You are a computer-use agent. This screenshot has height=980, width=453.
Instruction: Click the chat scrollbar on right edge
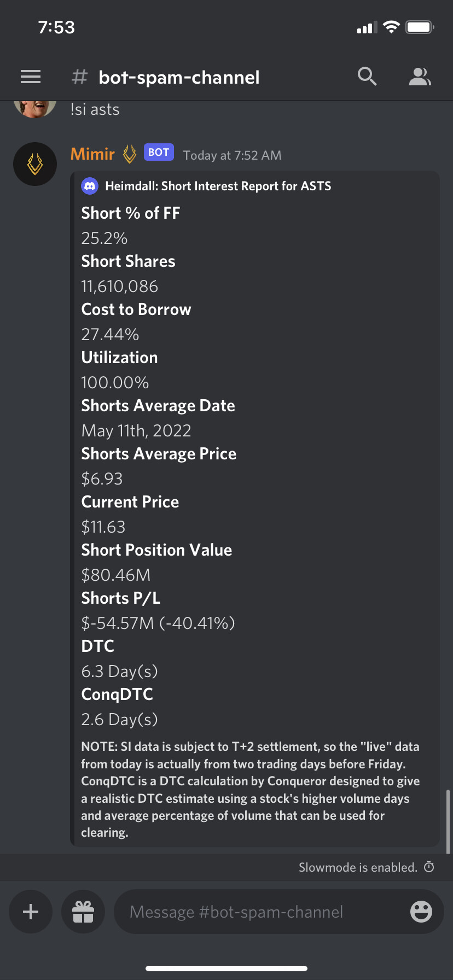click(x=448, y=821)
